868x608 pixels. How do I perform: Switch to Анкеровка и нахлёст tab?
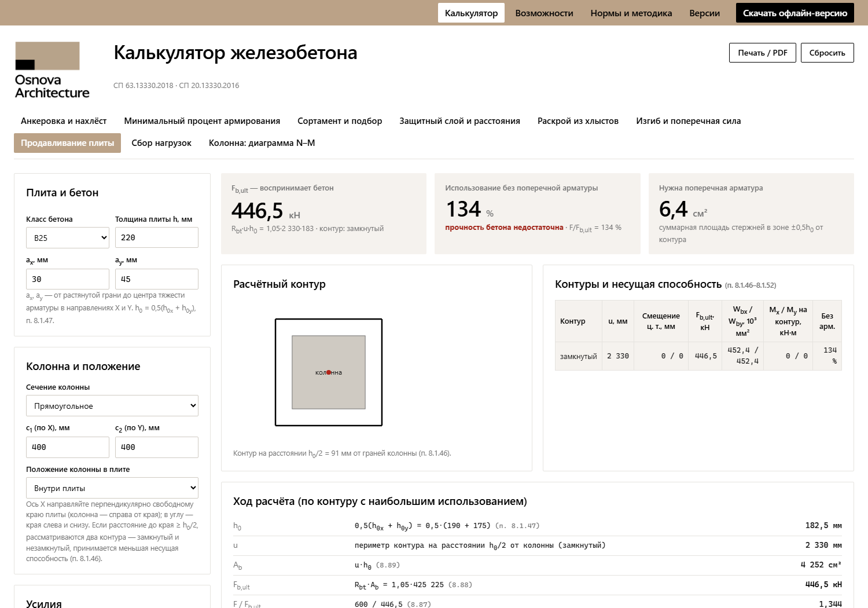pos(64,121)
